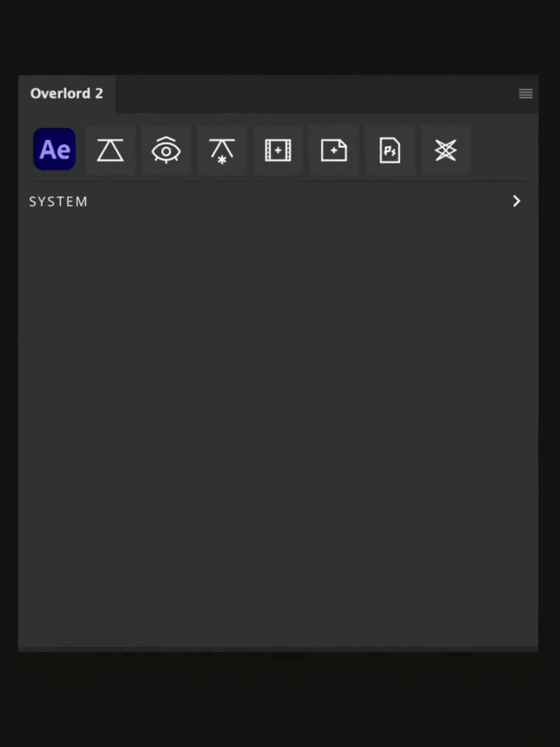The width and height of the screenshot is (560, 747).
Task: Click the triangle with asterisk icon
Action: click(x=222, y=150)
